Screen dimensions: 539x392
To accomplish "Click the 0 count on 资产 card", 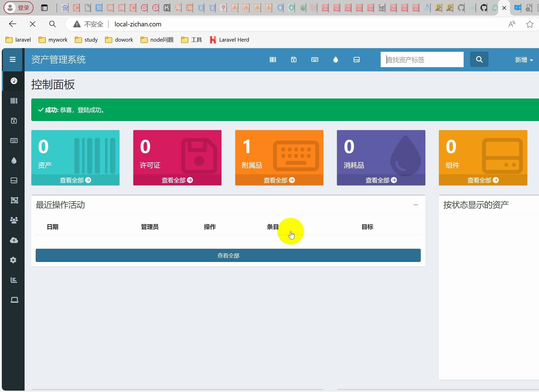I will coord(43,147).
